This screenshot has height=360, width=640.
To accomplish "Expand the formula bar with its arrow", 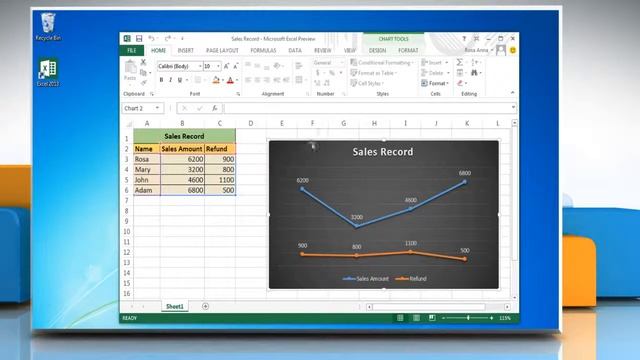I will 513,108.
